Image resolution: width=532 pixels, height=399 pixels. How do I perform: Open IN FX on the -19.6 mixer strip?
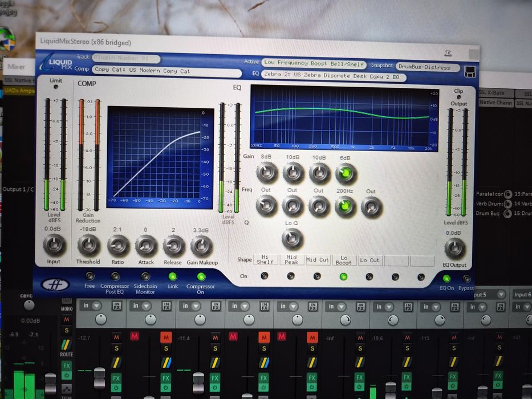point(408,307)
